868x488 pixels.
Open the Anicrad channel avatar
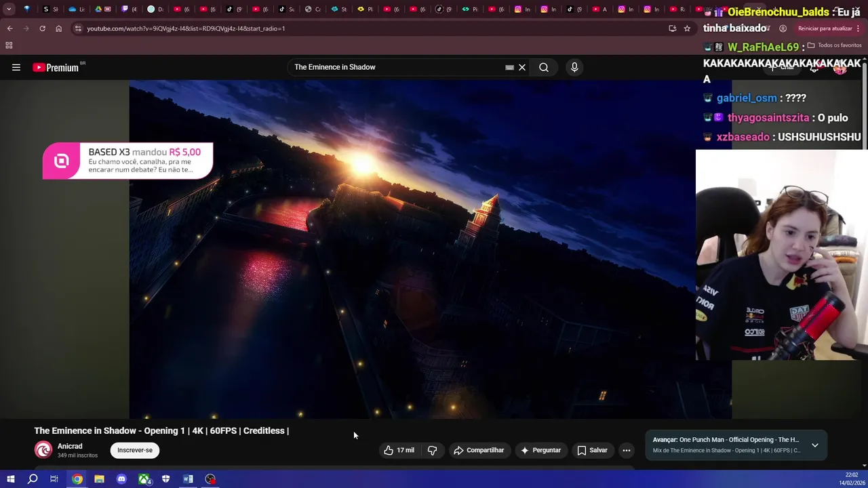[x=43, y=450]
